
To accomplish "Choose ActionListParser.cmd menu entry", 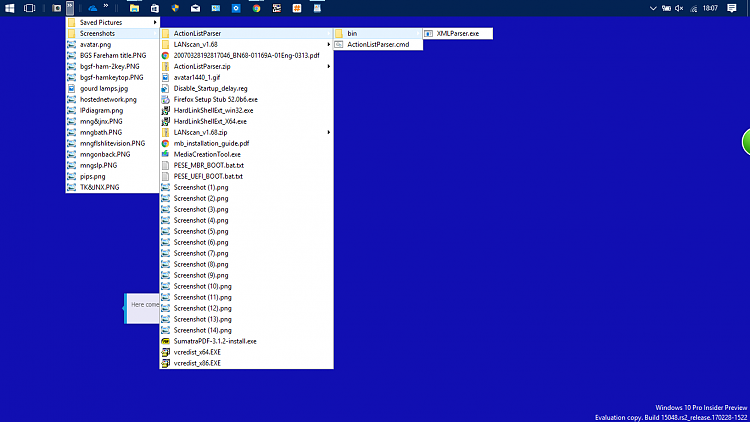I will 378,44.
